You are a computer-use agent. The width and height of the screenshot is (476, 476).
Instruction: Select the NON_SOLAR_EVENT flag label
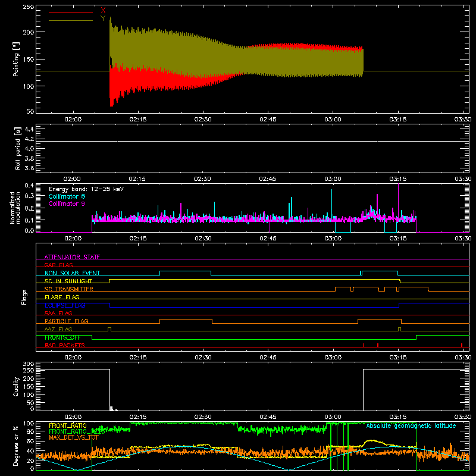pyautogui.click(x=72, y=273)
